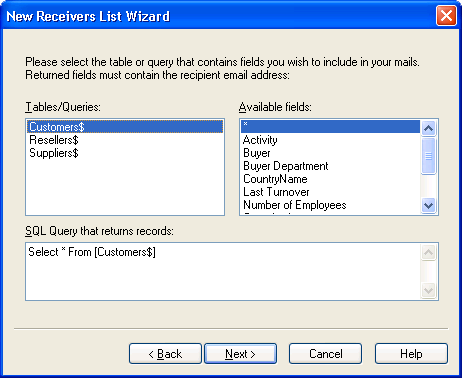
Task: Select the Customers$ table
Action: pyautogui.click(x=125, y=127)
